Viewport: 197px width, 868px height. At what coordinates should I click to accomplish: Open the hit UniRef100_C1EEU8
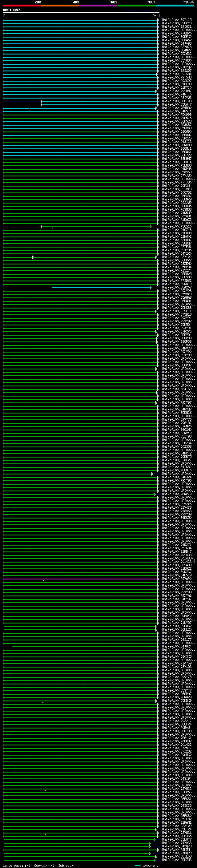176,84
